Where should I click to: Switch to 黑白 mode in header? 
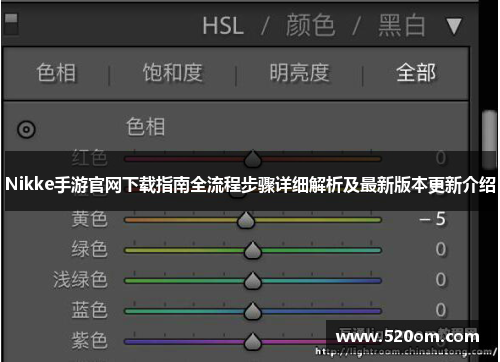(x=402, y=25)
